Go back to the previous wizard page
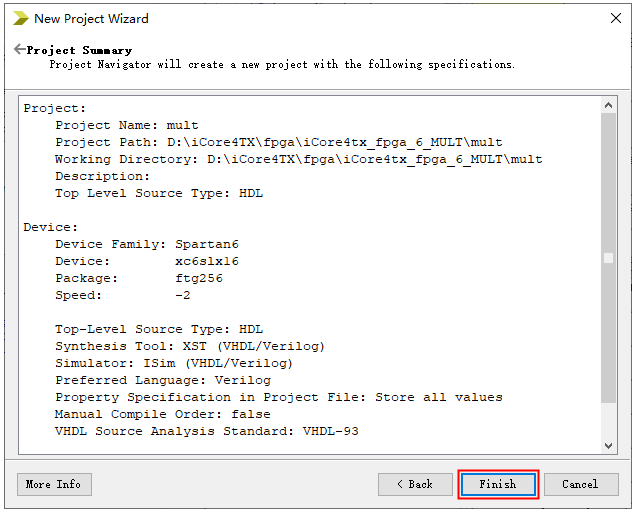Viewport: 634px width, 511px height. click(415, 484)
